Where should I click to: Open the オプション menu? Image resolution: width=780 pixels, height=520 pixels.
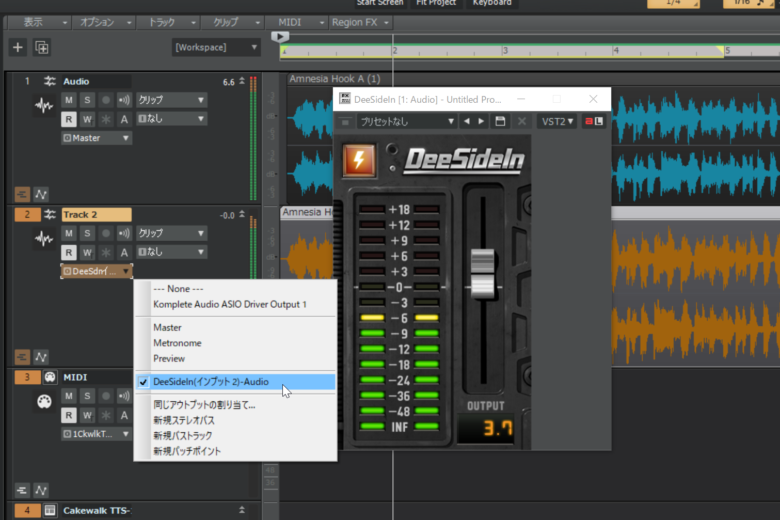click(103, 22)
